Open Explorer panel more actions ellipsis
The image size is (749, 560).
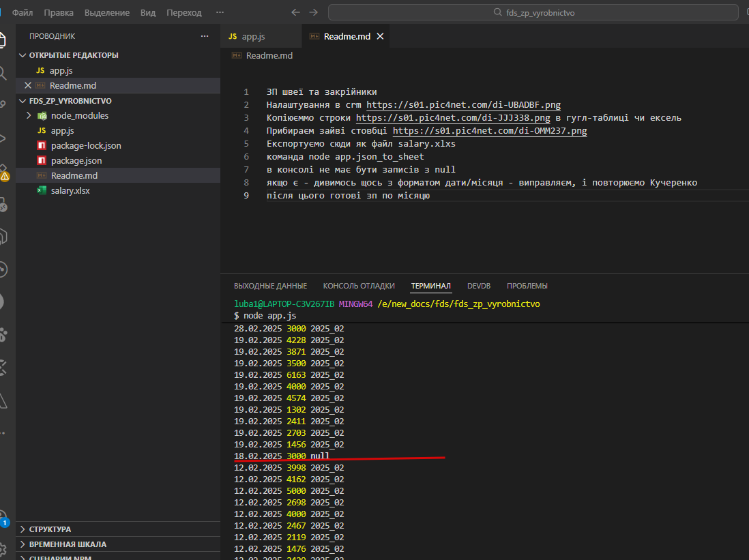click(x=205, y=36)
